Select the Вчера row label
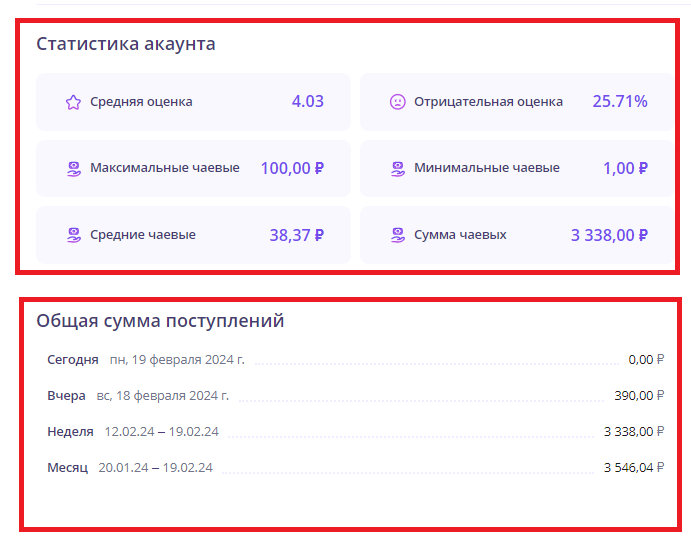Image resolution: width=691 pixels, height=546 pixels. click(66, 396)
